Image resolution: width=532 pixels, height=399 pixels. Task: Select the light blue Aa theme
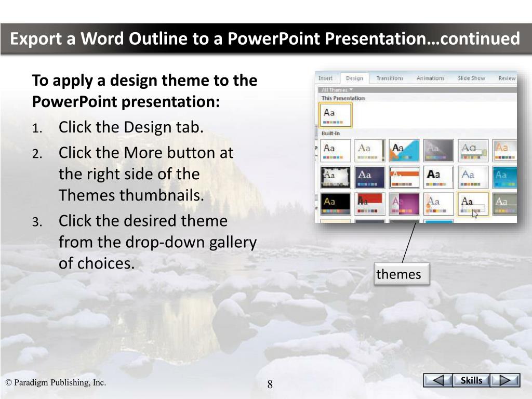pos(473,177)
